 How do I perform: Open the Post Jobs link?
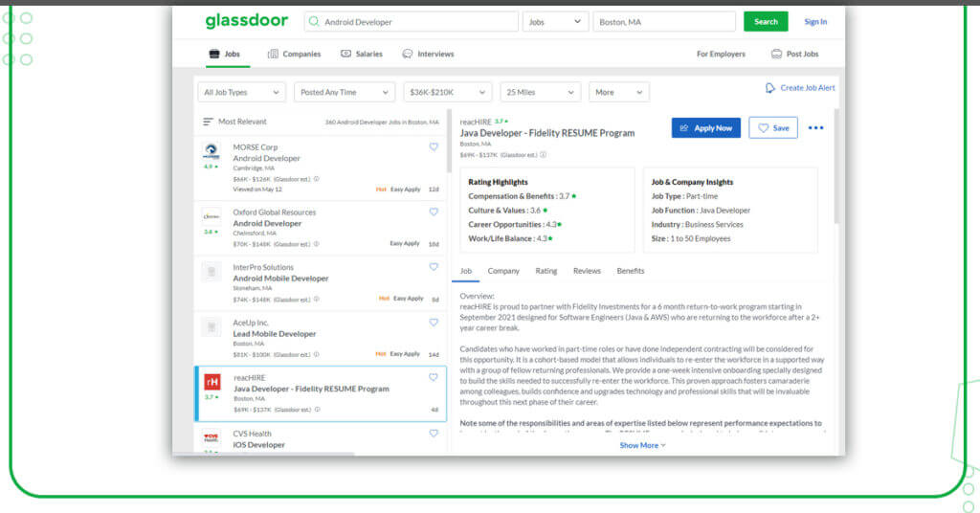click(795, 55)
